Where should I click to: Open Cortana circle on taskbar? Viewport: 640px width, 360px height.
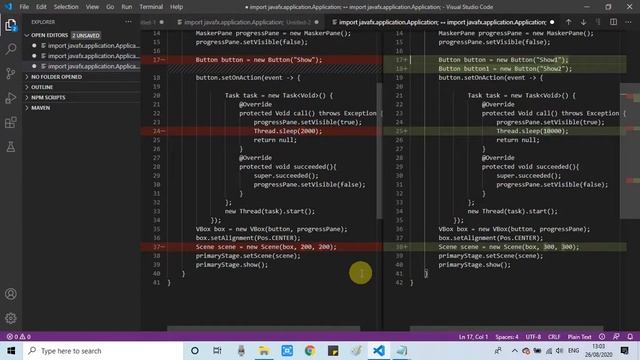click(195, 351)
